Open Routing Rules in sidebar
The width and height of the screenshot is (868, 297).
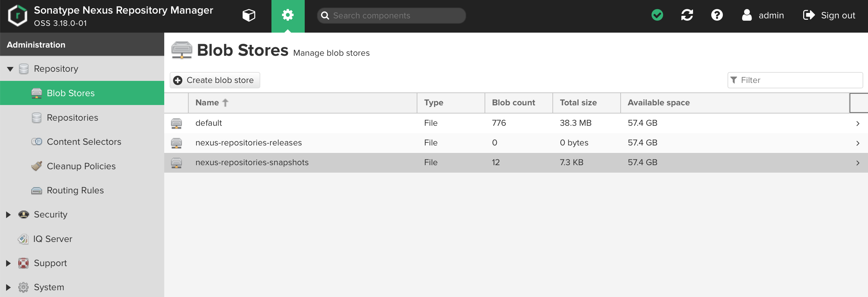point(82,190)
